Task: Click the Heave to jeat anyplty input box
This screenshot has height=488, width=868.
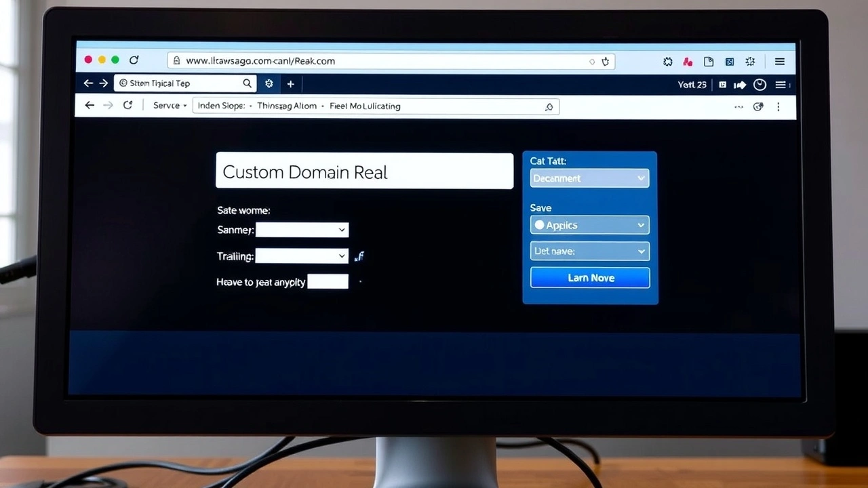Action: pos(328,281)
